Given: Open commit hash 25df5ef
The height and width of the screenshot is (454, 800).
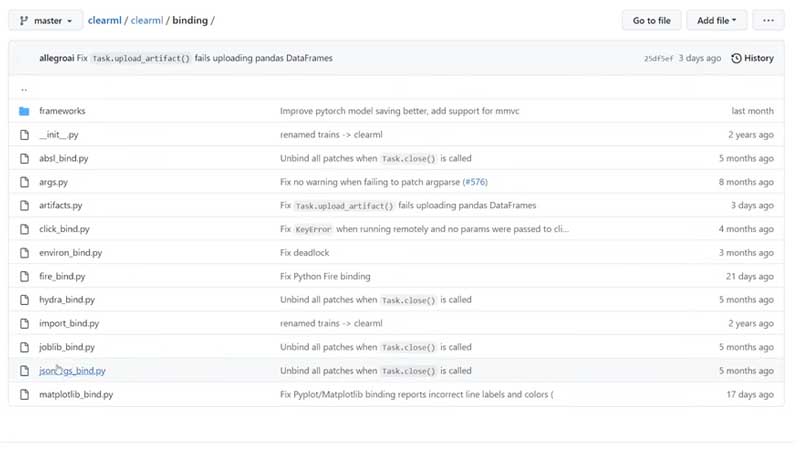Looking at the screenshot, I should point(658,59).
